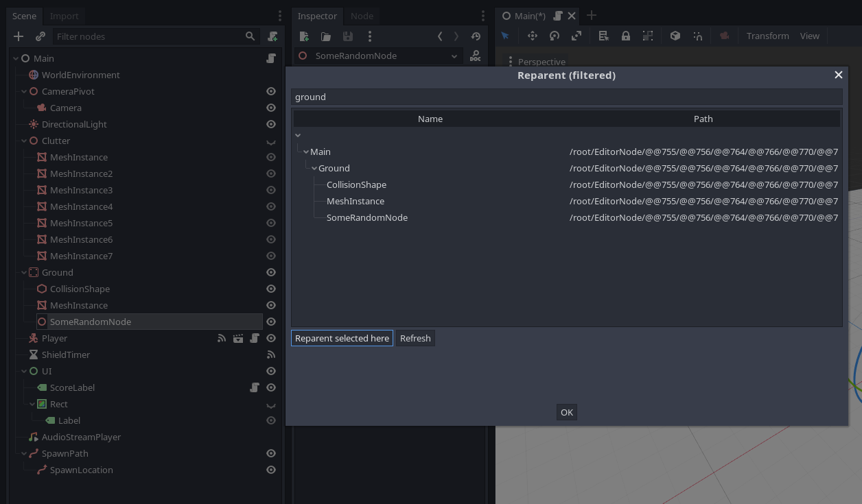Select the Rotate mode tool
The image size is (862, 504).
point(555,36)
